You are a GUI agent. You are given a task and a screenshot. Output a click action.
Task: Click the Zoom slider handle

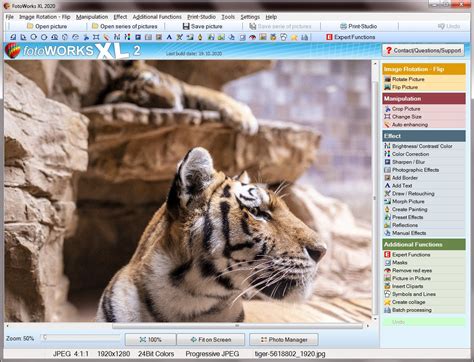point(44,338)
